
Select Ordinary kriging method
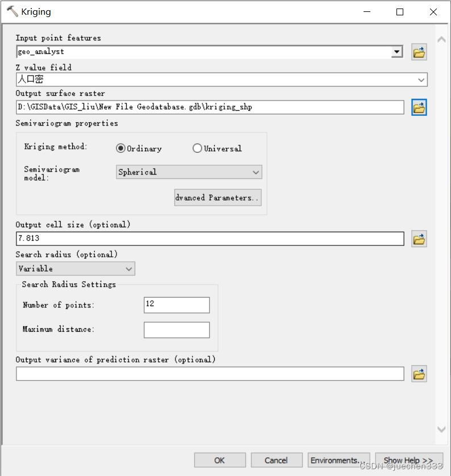pyautogui.click(x=139, y=148)
